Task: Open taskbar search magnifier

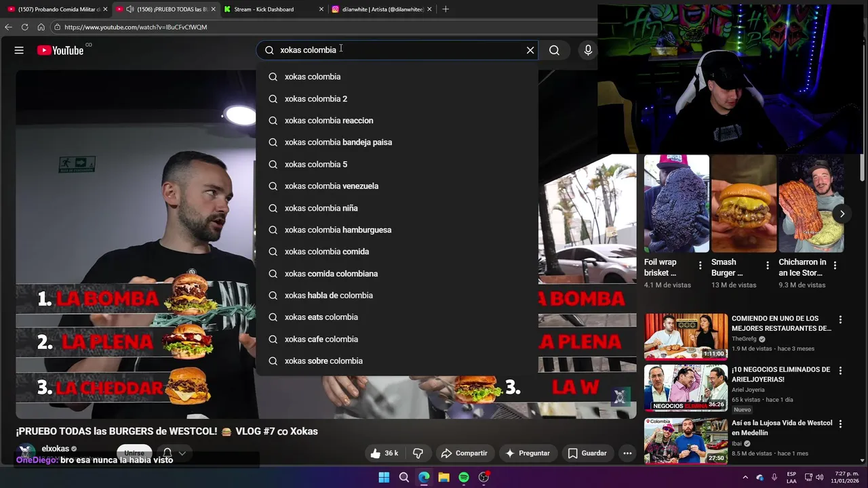Action: pyautogui.click(x=404, y=477)
